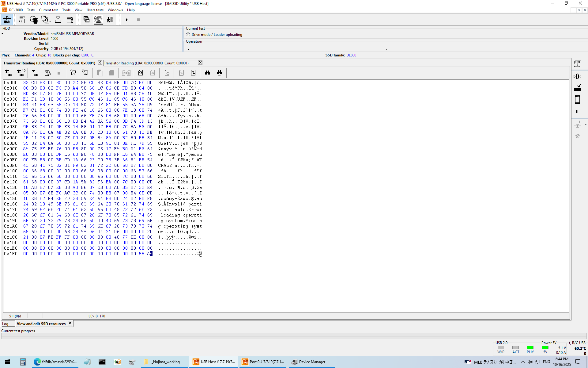Image resolution: width=588 pixels, height=368 pixels.
Task: Switch to the Log tab
Action: click(x=6, y=324)
